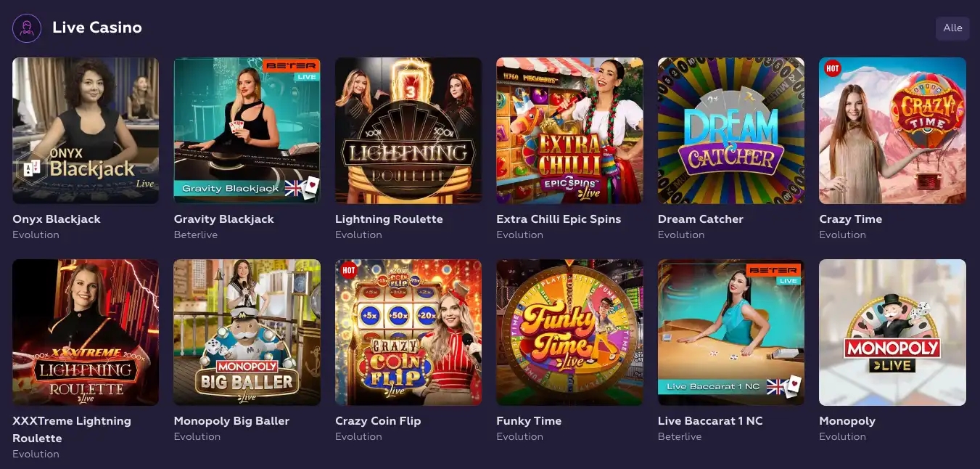The height and width of the screenshot is (469, 980).
Task: Click the UK flag on Live Baccarat thumbnail
Action: [x=776, y=386]
